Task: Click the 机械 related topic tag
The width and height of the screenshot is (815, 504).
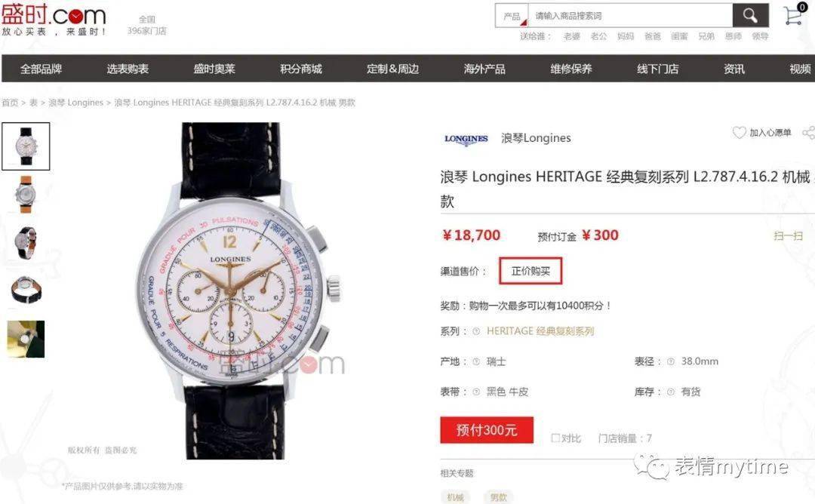Action: [x=455, y=497]
